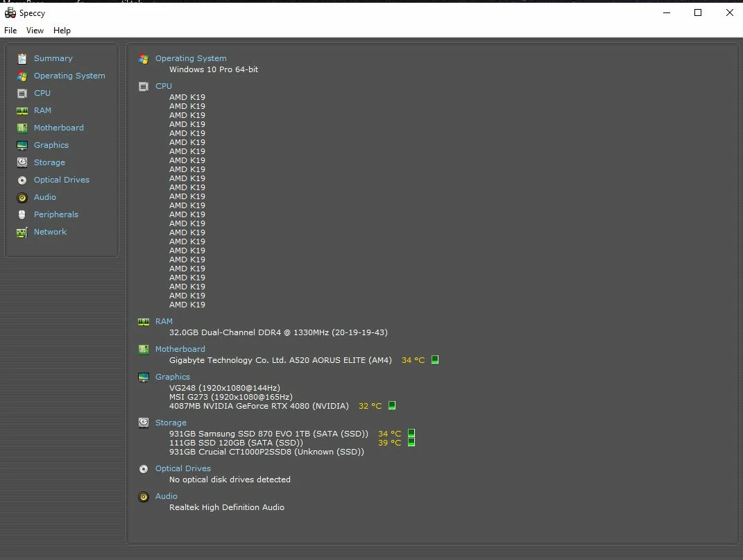
Task: Click the '39 °C' storage temperature value
Action: point(389,443)
